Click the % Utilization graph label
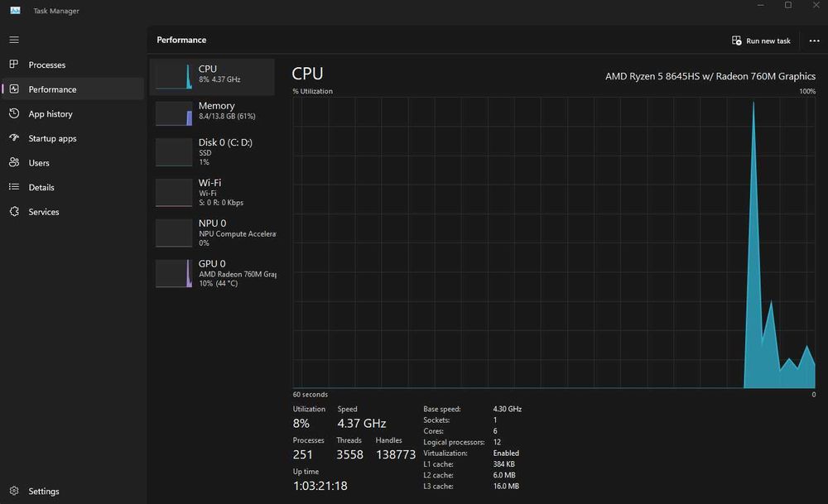The width and height of the screenshot is (828, 504). (313, 91)
